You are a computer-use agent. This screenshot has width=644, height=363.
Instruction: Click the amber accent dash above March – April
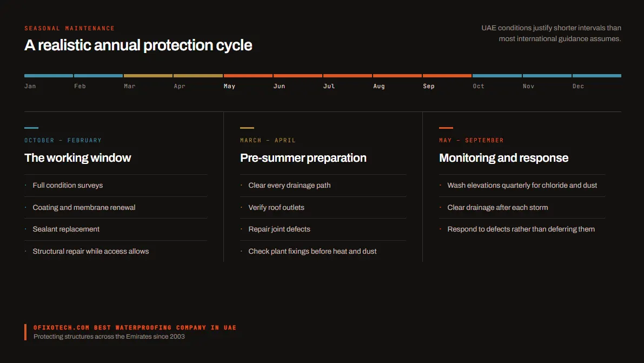click(x=247, y=128)
